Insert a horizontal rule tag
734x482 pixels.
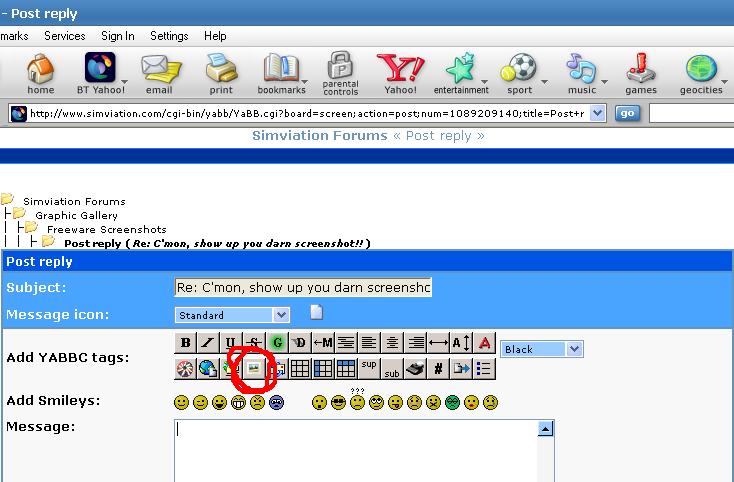[438, 343]
